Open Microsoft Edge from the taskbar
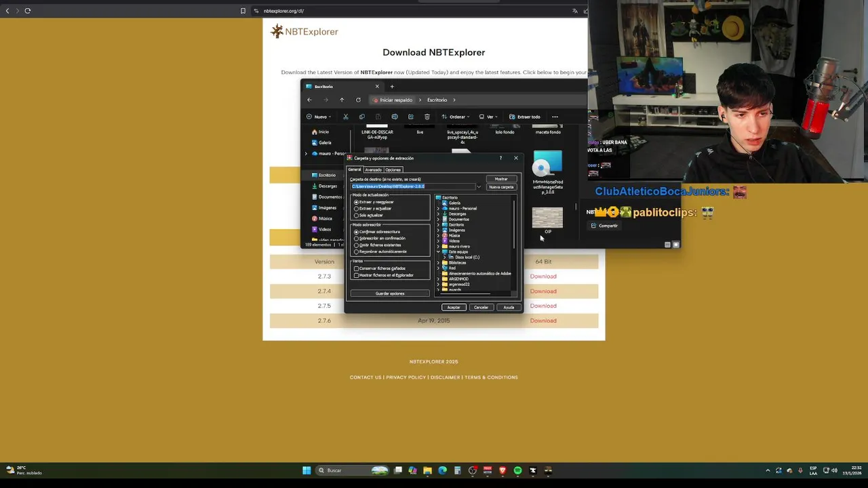Viewport: 868px width, 488px height. pos(442,470)
